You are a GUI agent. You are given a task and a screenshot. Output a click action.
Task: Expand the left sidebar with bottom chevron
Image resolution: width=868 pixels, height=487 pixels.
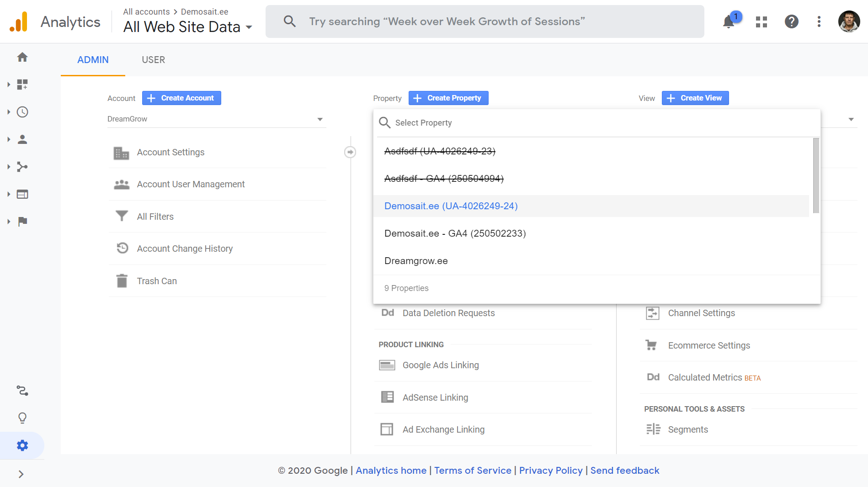point(21,474)
